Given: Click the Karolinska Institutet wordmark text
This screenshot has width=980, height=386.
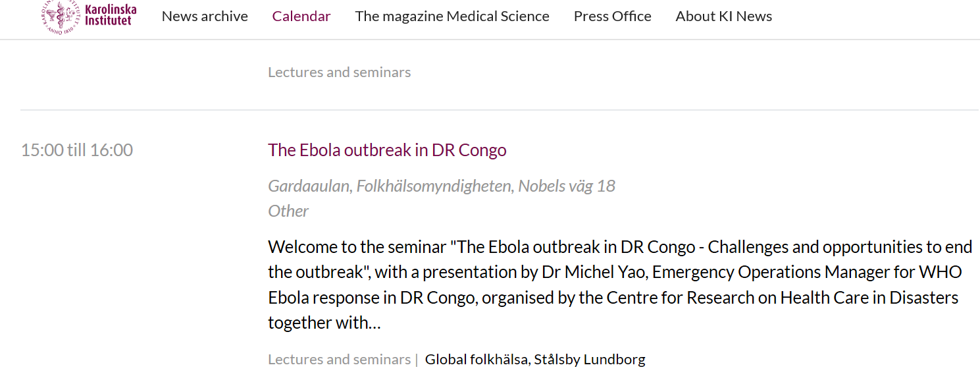Looking at the screenshot, I should click(x=111, y=15).
